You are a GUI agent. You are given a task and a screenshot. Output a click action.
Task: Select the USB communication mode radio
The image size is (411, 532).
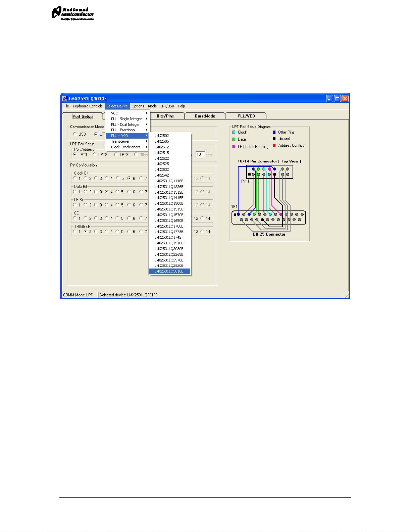[75, 134]
